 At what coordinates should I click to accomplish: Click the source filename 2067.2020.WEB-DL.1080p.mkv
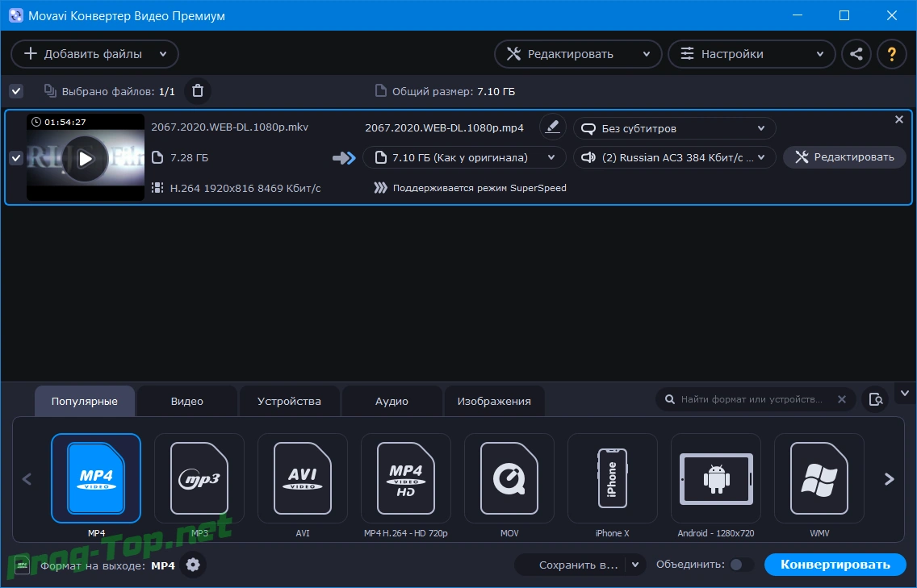(229, 127)
